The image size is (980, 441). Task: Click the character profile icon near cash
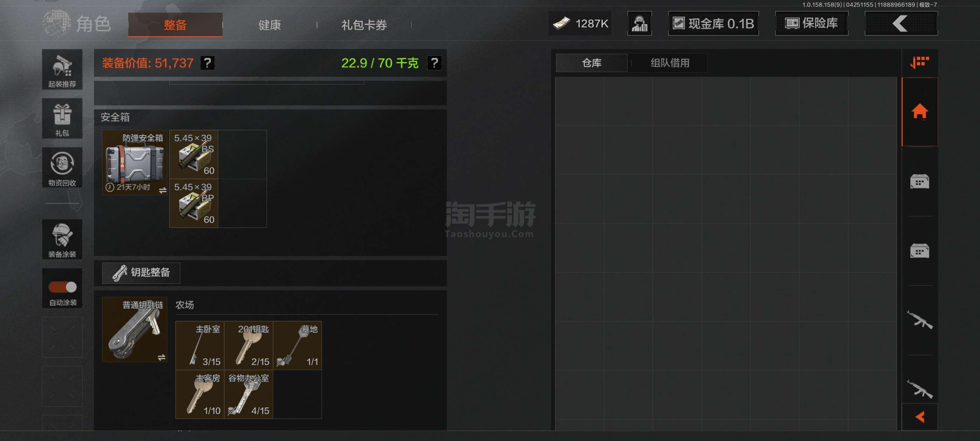point(639,23)
